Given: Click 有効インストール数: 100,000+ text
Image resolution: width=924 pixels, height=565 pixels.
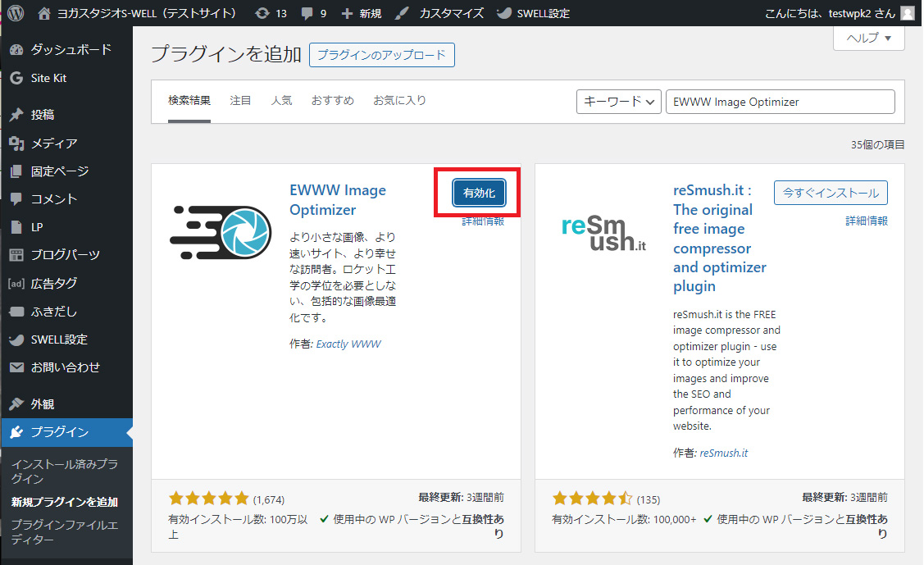Looking at the screenshot, I should pos(624,519).
